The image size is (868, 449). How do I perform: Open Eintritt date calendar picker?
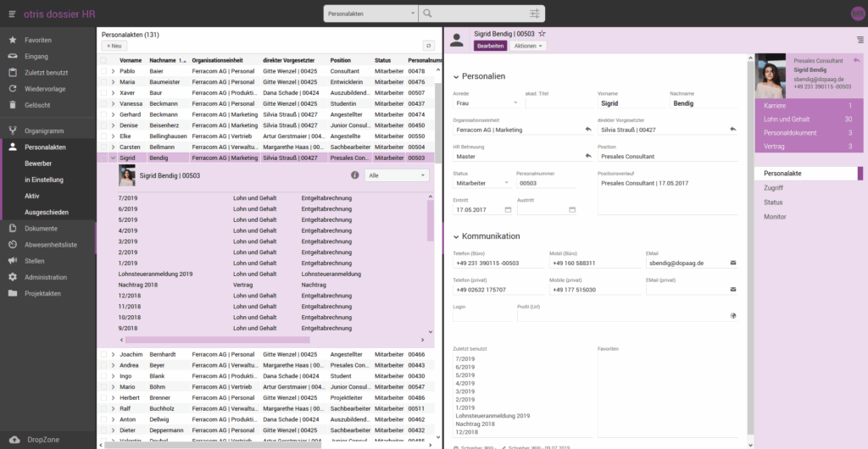point(508,209)
